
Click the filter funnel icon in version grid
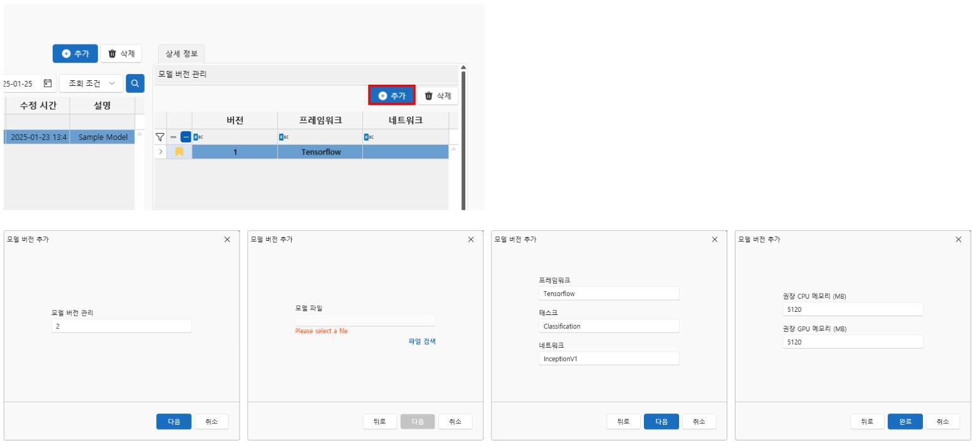pos(160,137)
